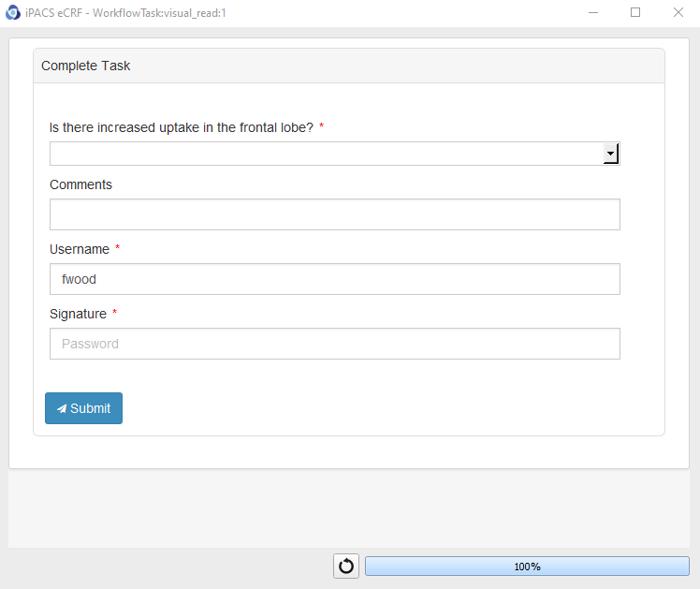Maximize the iPACS eCRF window

tap(635, 13)
